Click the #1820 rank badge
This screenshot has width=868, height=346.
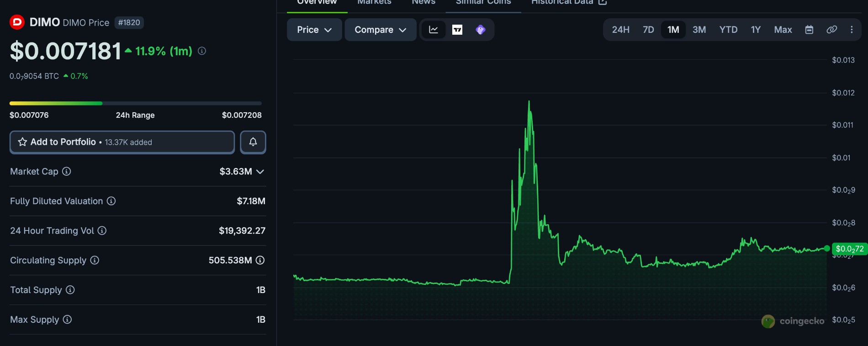coord(129,22)
